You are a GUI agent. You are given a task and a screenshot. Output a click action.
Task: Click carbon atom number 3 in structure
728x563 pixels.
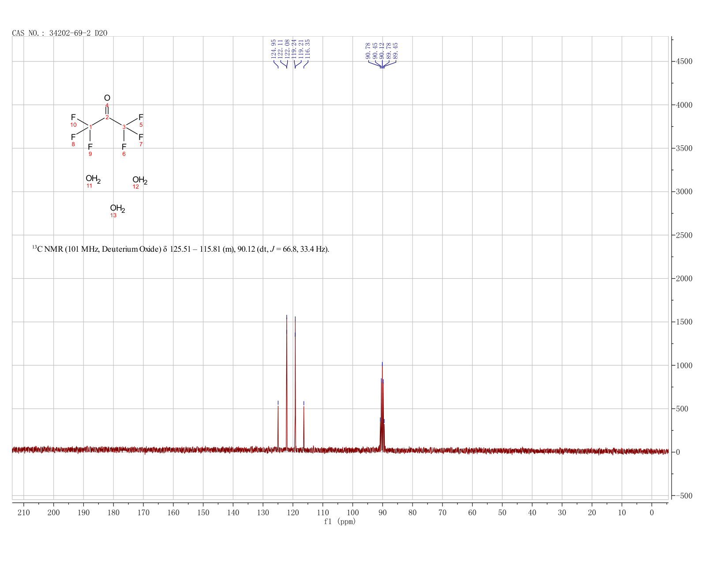[x=124, y=127]
